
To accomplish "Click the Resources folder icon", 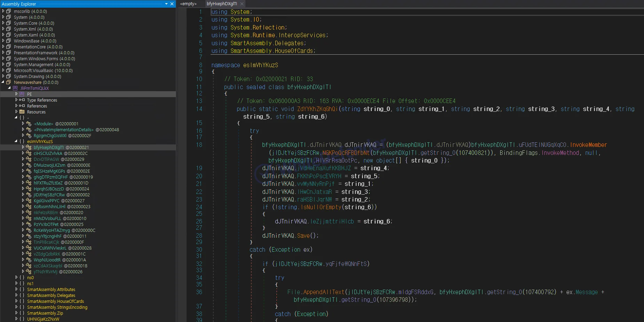I will 22,112.
